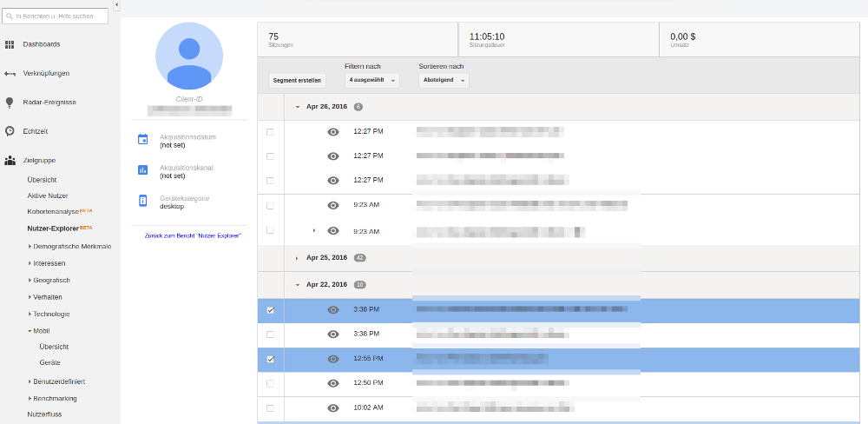Click the Akquisitionskanal bar chart icon

143,169
